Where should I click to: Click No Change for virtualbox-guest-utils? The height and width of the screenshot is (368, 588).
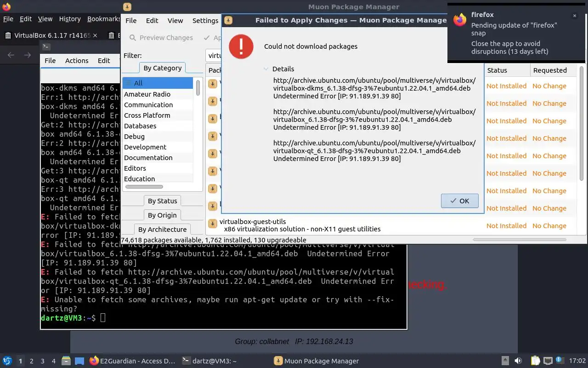click(549, 226)
